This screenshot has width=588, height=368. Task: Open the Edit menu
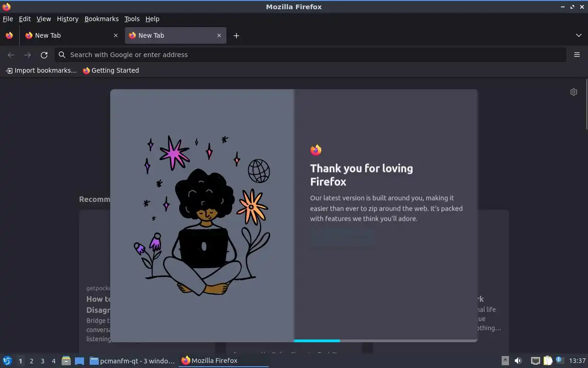tap(24, 19)
